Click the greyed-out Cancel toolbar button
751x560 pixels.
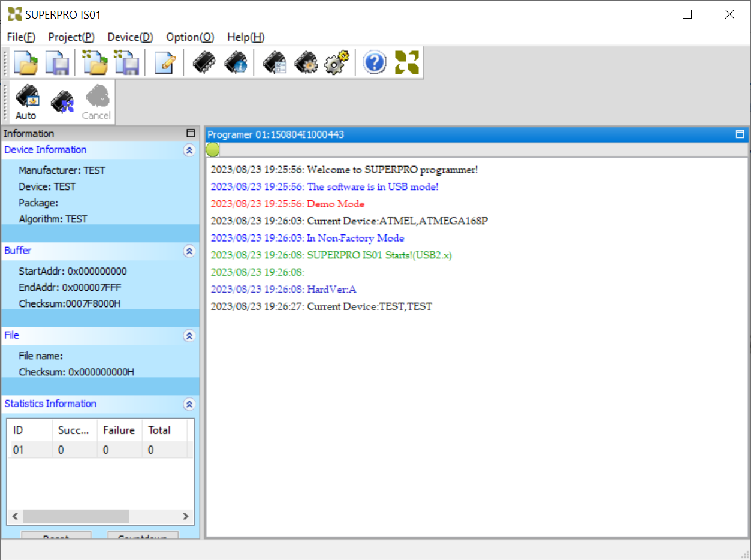pos(96,103)
